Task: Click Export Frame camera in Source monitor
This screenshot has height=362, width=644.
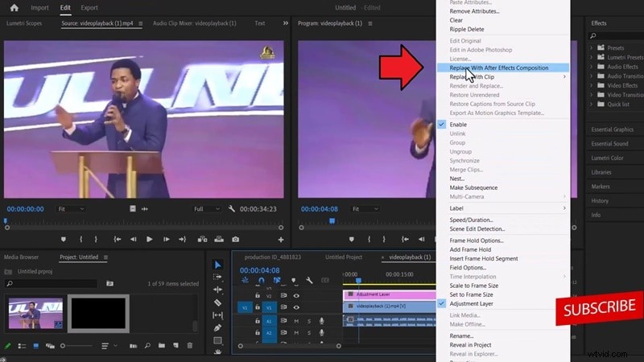Action: pos(235,239)
